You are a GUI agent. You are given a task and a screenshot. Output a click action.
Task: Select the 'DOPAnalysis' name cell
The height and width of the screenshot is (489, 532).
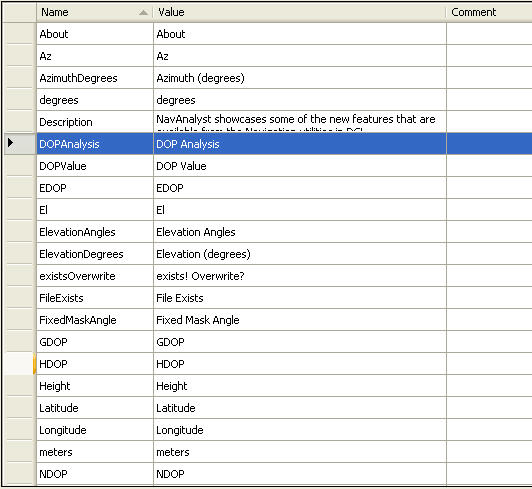(x=95, y=144)
